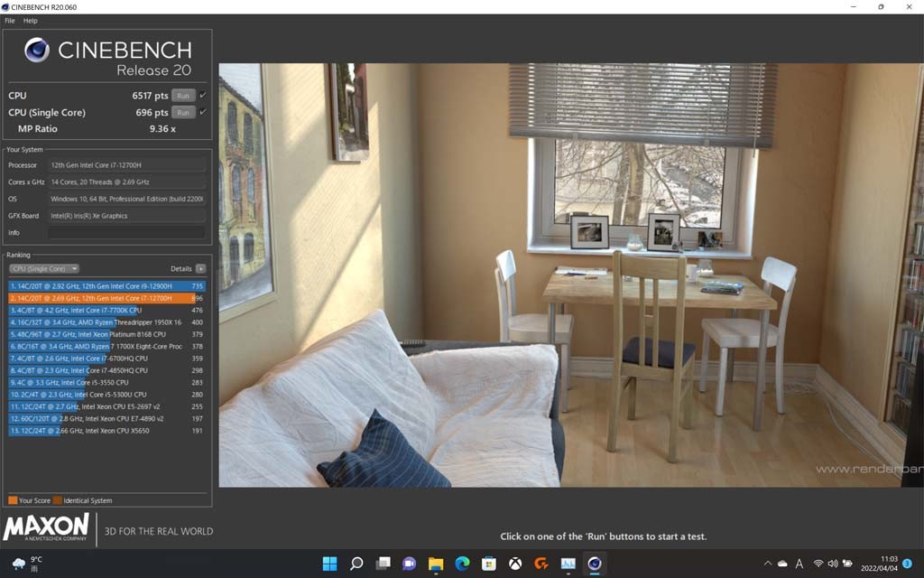Click the OneDrive cloud tray icon

pos(782,564)
